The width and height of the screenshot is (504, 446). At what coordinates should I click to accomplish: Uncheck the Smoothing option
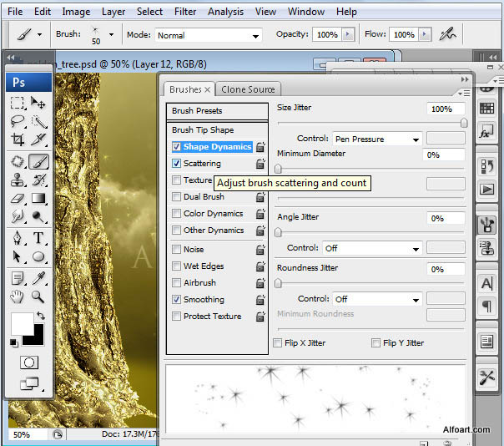coord(176,299)
